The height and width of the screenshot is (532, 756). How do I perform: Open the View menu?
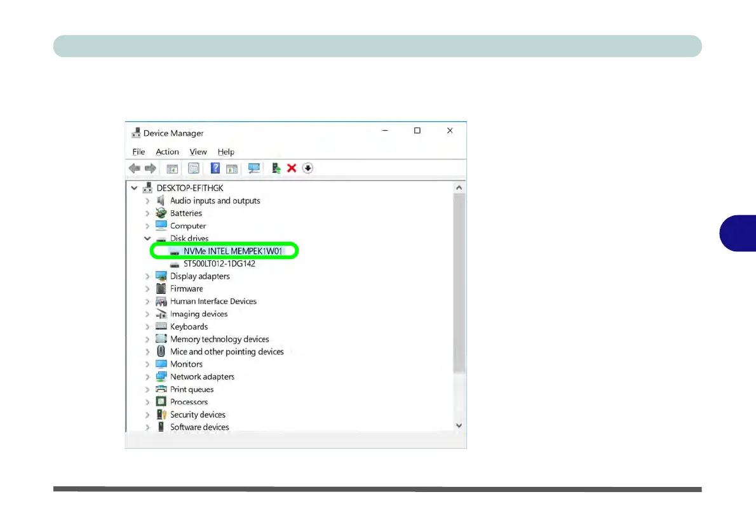pyautogui.click(x=198, y=152)
